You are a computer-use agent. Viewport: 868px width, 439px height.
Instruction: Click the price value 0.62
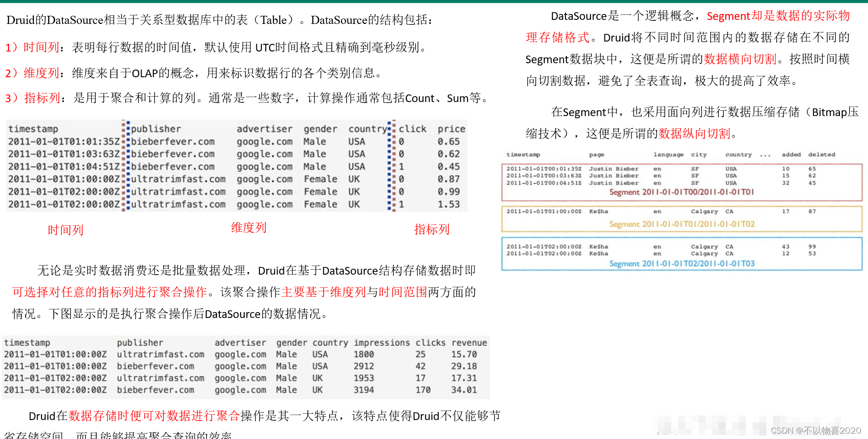click(448, 154)
